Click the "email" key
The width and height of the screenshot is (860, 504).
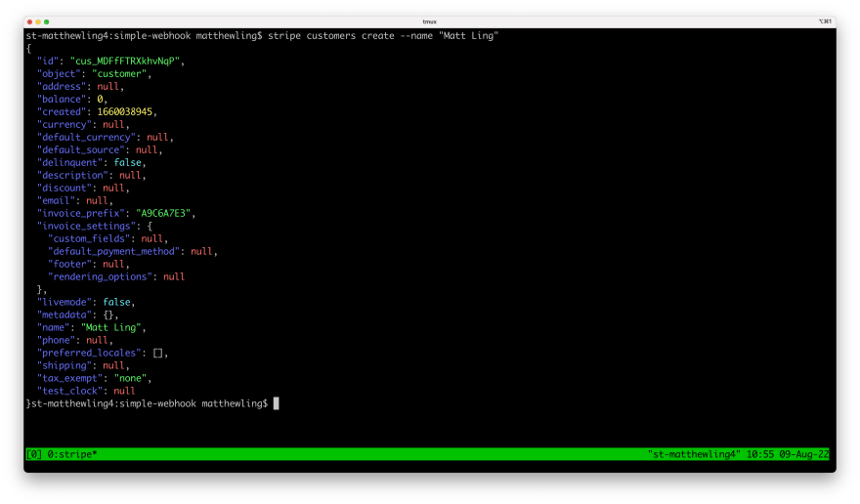(x=56, y=201)
